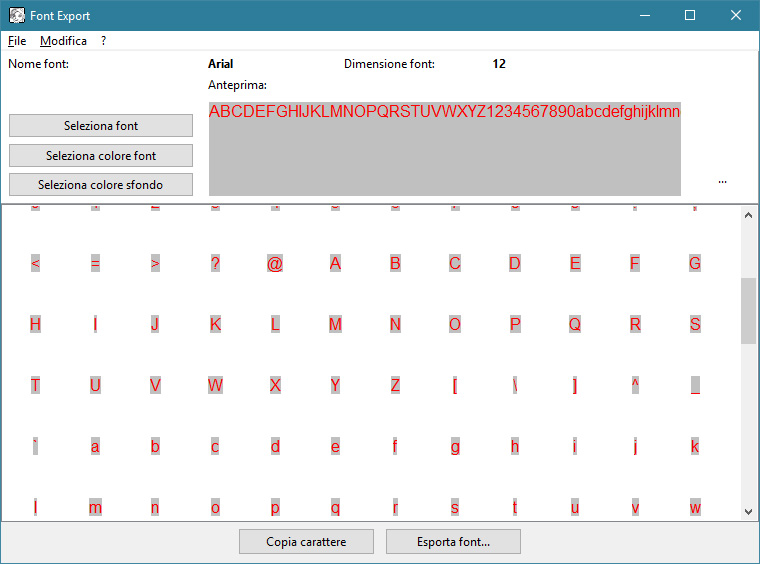Select the uppercase 'A' glyph cell
The image size is (760, 564).
[335, 264]
